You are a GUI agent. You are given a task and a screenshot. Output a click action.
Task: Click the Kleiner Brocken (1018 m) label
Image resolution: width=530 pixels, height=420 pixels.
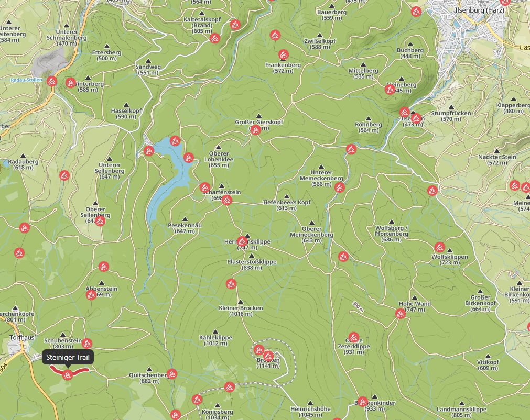pyautogui.click(x=241, y=311)
